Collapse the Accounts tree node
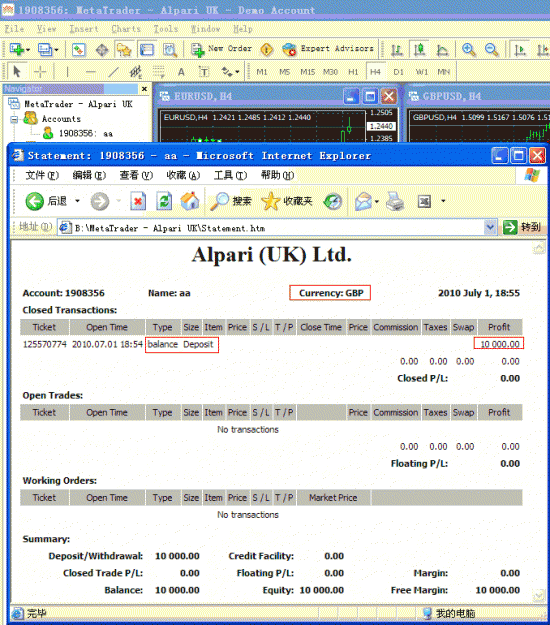The width and height of the screenshot is (550, 625). point(14,119)
